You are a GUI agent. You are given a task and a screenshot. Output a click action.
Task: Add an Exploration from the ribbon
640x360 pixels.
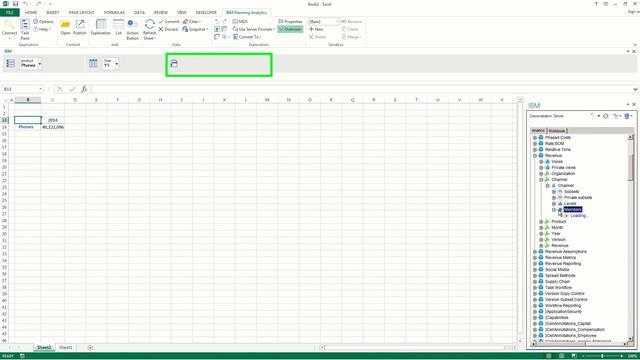100,27
